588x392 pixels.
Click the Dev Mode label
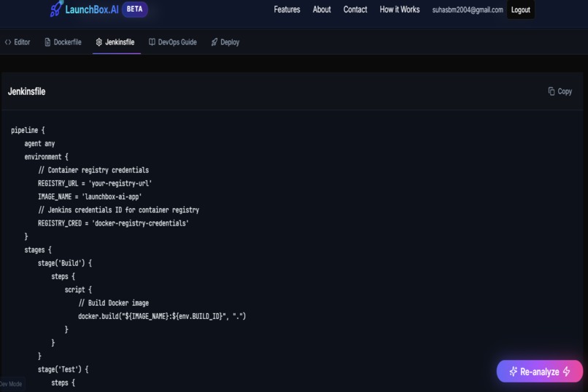pyautogui.click(x=11, y=384)
